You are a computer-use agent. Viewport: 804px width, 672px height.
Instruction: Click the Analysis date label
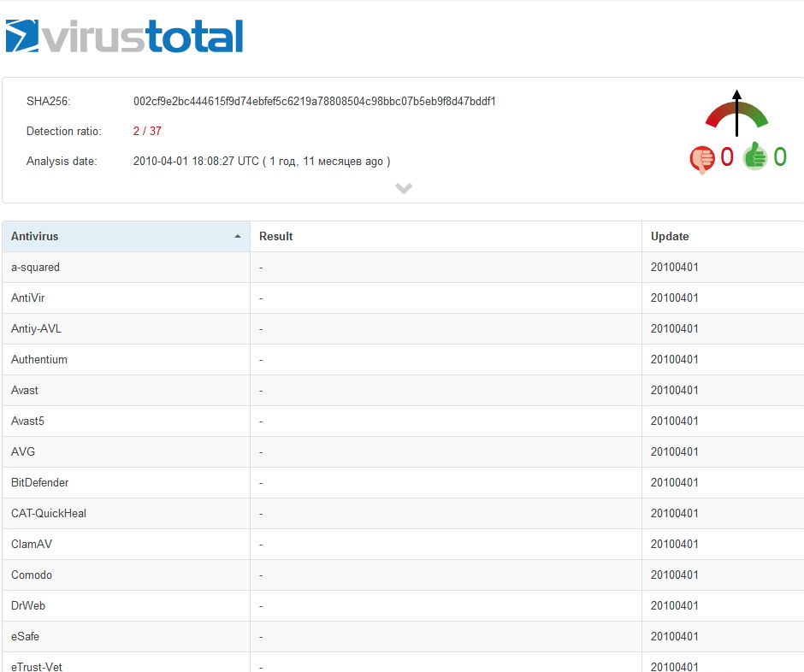point(62,161)
